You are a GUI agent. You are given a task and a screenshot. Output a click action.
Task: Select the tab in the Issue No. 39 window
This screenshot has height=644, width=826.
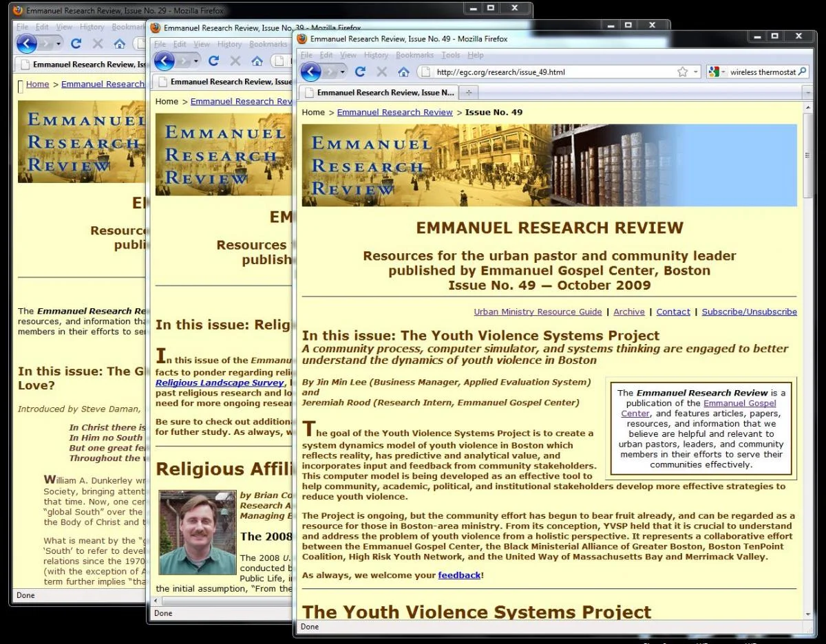tap(224, 81)
